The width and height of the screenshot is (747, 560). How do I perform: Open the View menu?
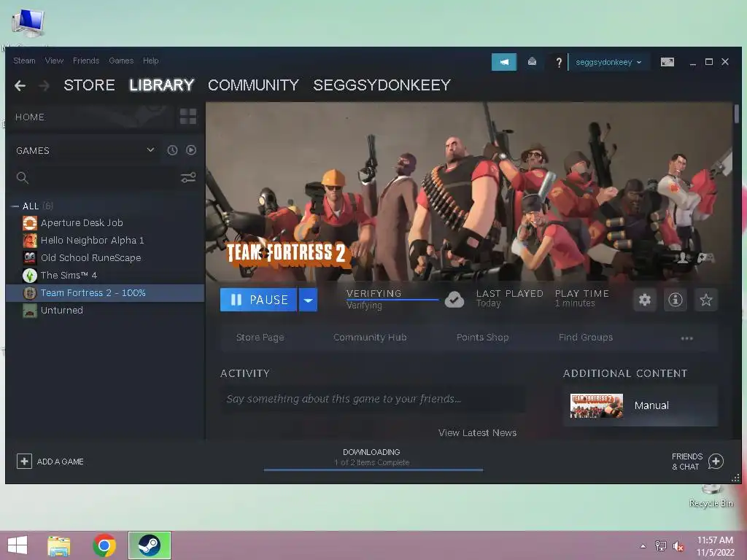coord(54,61)
